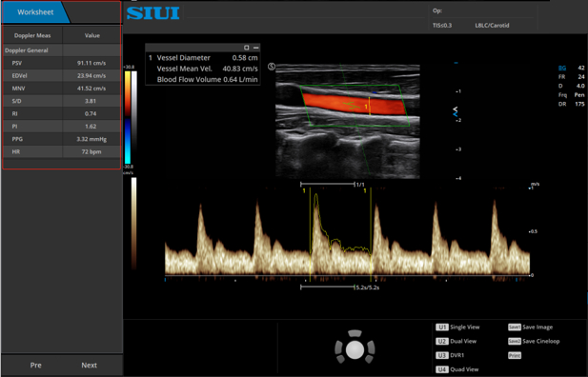Click the first yellow caliper line on spectrum
The width and height of the screenshot is (588, 377).
pyautogui.click(x=310, y=234)
